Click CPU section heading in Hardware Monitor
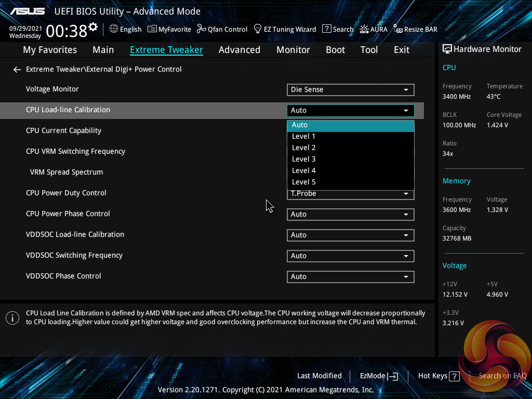 [x=449, y=68]
